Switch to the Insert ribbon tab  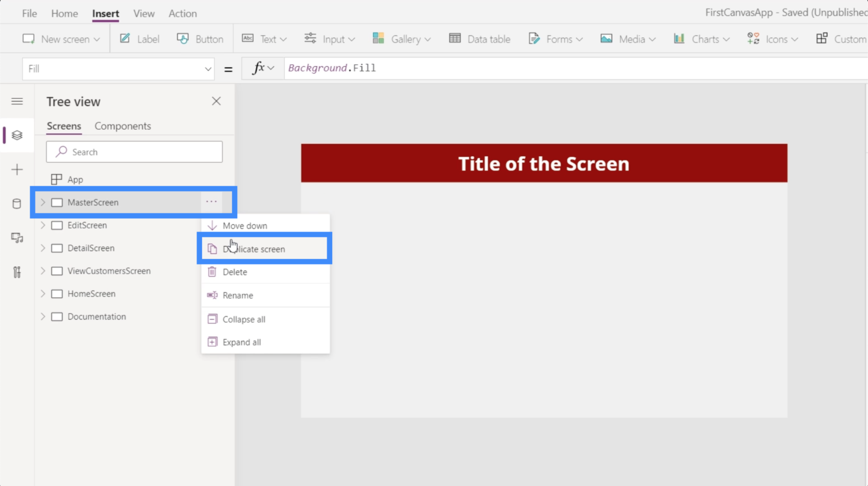click(x=105, y=13)
